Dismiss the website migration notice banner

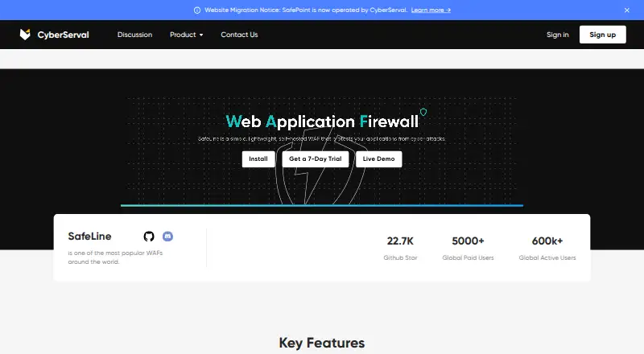(627, 10)
